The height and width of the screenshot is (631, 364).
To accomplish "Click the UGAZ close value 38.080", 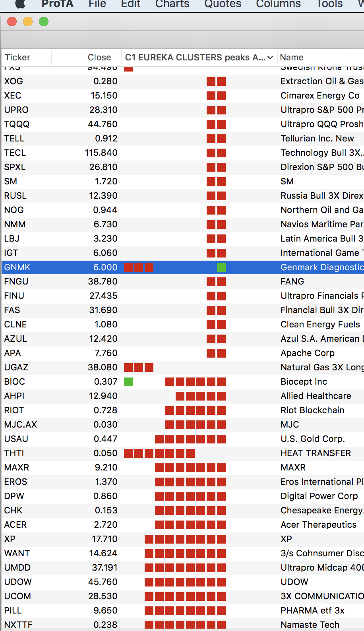I will pyautogui.click(x=103, y=367).
